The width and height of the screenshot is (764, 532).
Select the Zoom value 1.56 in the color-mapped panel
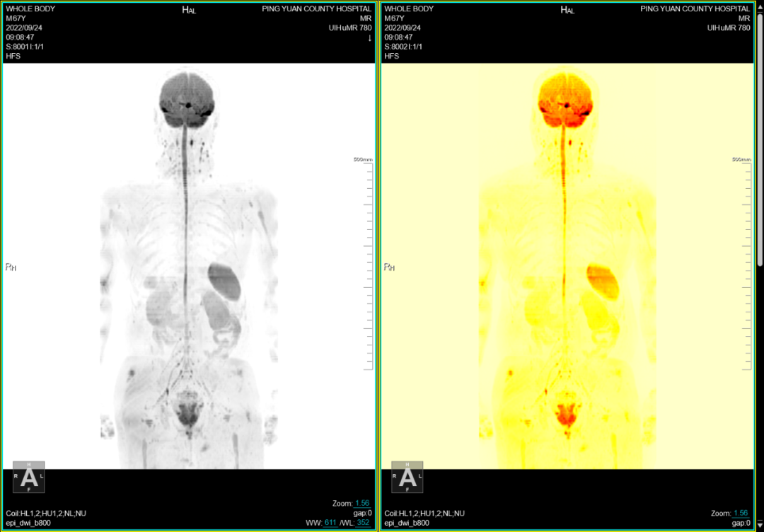click(741, 513)
